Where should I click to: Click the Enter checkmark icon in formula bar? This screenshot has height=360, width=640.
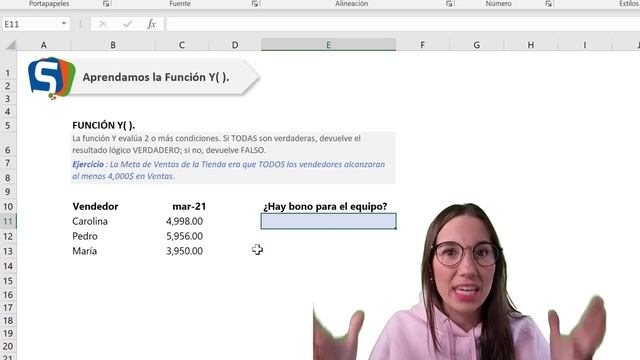pos(127,24)
